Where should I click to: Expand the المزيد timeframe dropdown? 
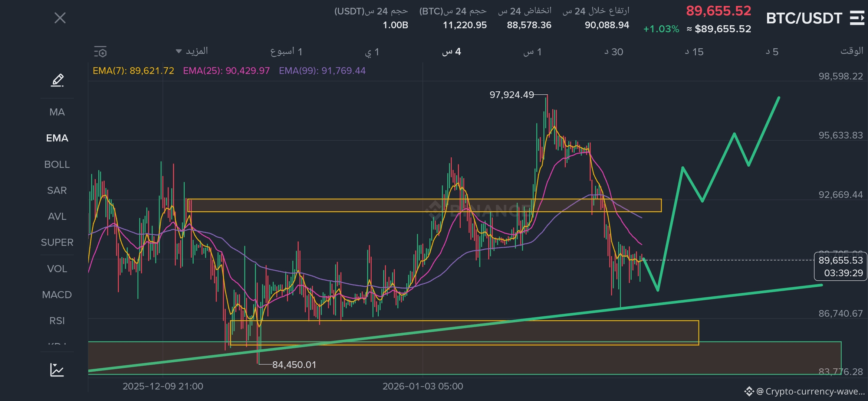coord(192,51)
